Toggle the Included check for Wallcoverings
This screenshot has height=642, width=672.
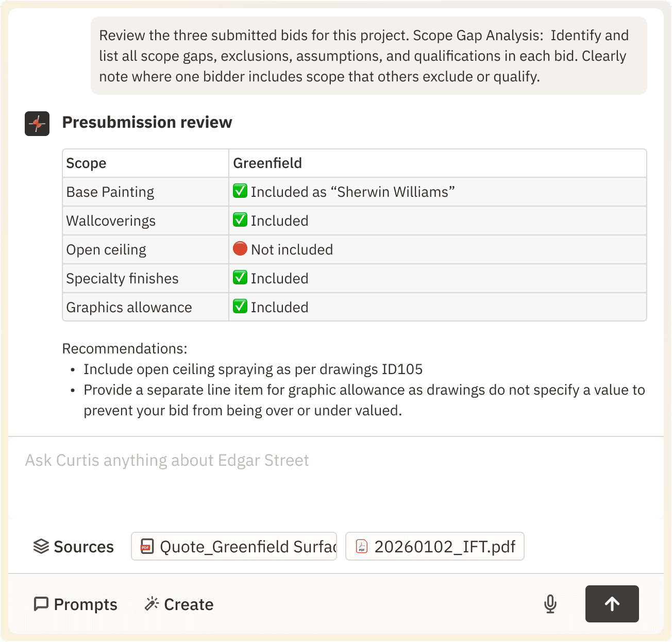(x=240, y=220)
